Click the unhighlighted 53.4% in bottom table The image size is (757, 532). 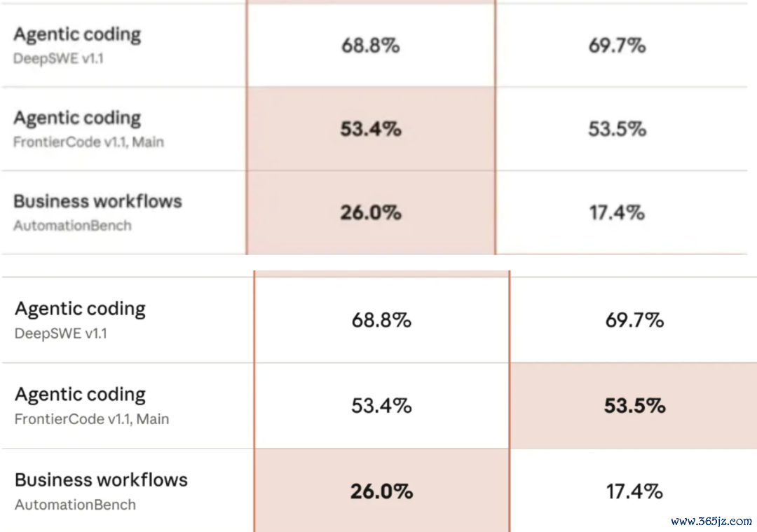[x=381, y=406]
